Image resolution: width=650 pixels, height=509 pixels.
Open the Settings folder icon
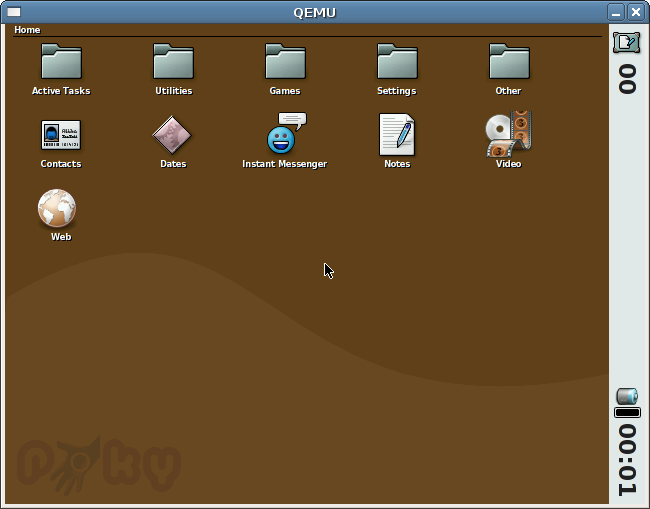tap(397, 61)
